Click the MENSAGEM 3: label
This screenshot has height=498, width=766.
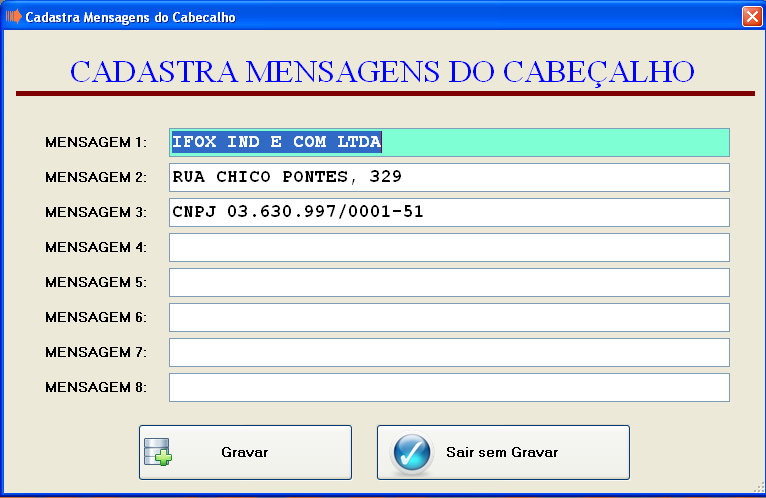point(96,213)
